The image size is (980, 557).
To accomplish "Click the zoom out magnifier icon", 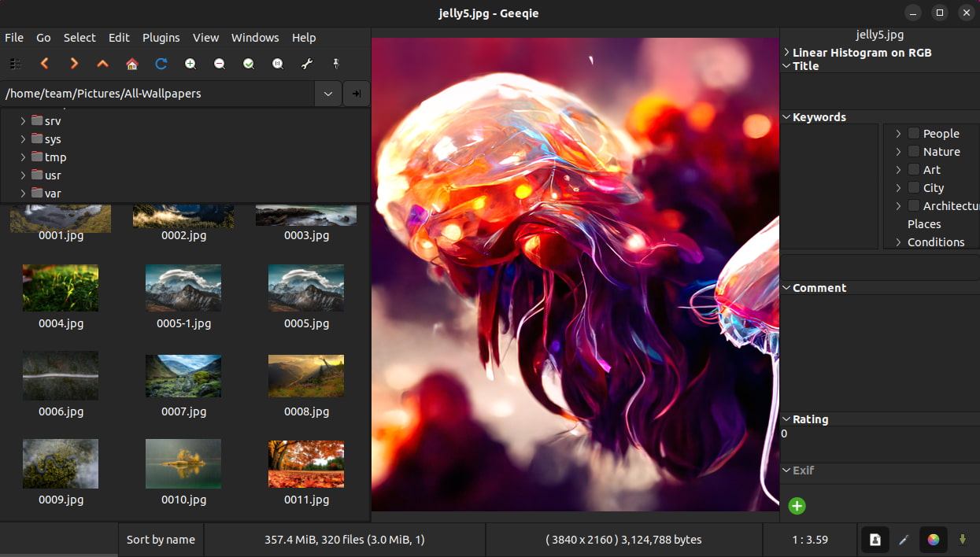I will pyautogui.click(x=220, y=64).
